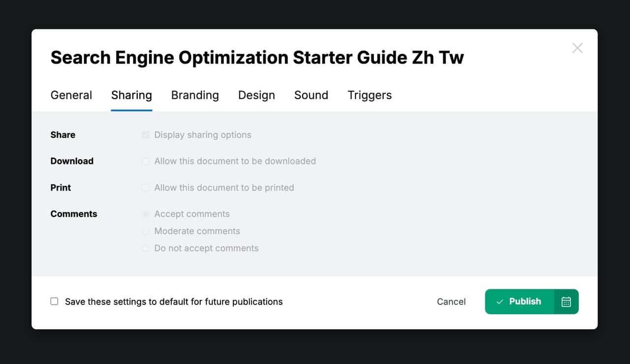Select the Sharing tab
The width and height of the screenshot is (630, 364).
pos(131,95)
